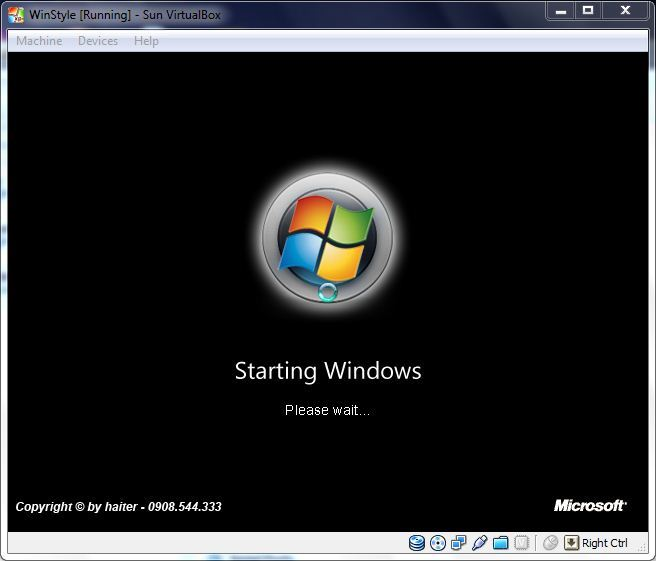Click the resize grip in status bar corner

(x=642, y=547)
